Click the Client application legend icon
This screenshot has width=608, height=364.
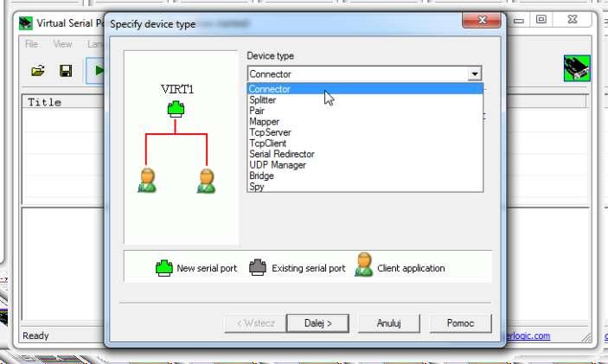coord(364,265)
